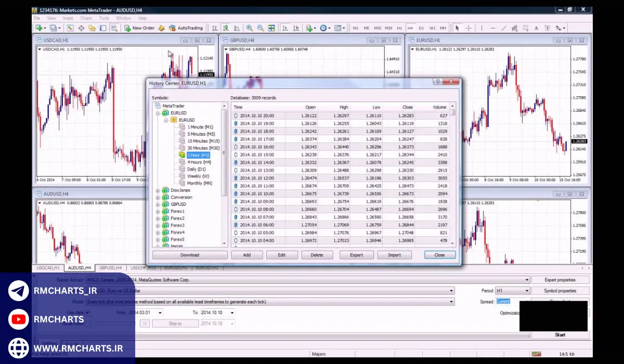Toggle the AutoTrading button

186,28
